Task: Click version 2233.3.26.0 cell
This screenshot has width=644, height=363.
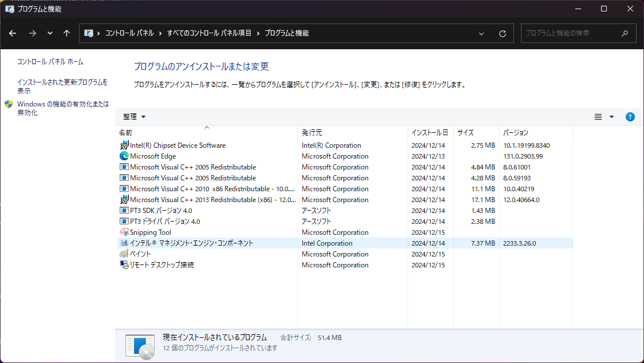Action: [520, 243]
